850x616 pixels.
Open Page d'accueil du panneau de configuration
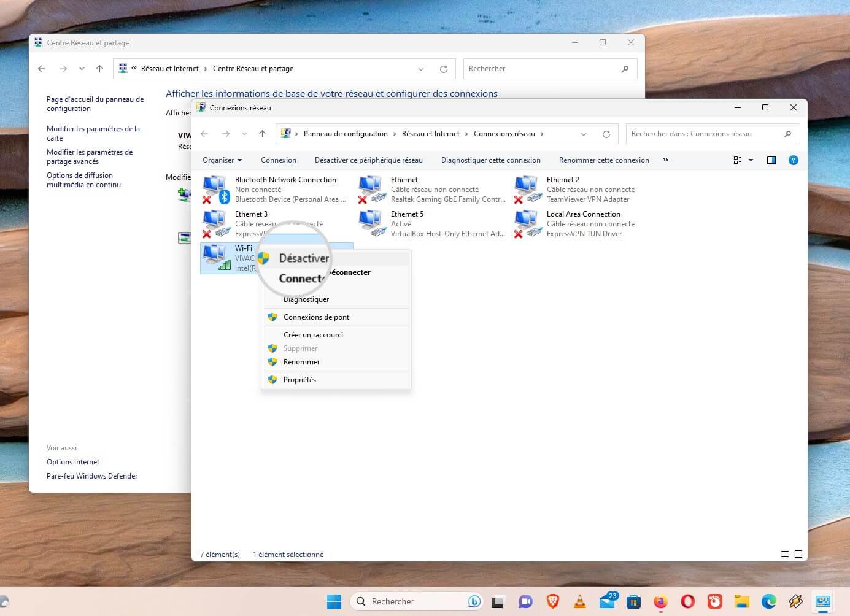click(95, 104)
